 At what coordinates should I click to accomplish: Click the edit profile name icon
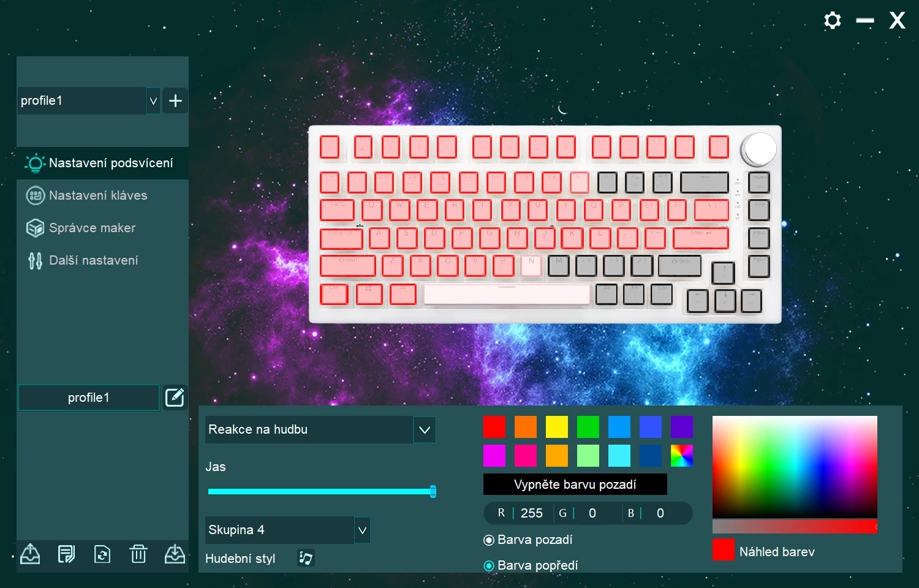coord(175,398)
